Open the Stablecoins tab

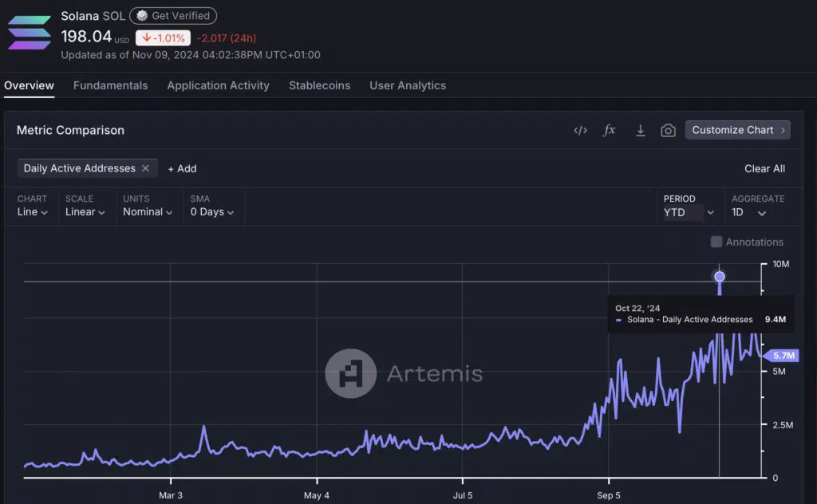tap(319, 85)
